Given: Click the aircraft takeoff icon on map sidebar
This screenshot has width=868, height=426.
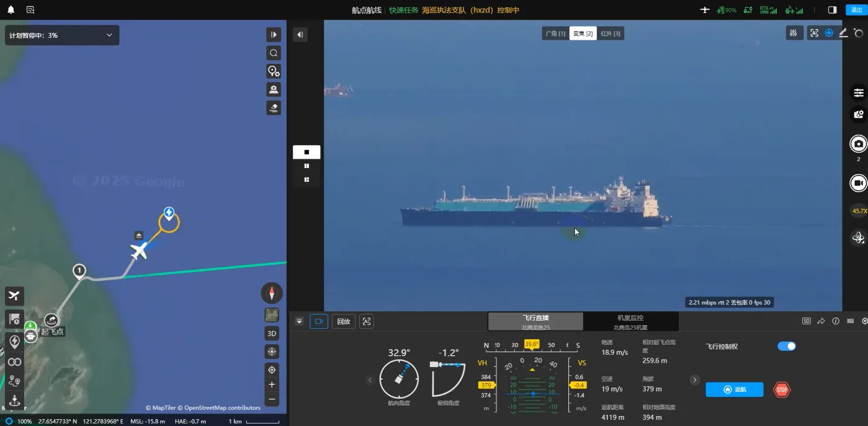Looking at the screenshot, I should (x=15, y=296).
